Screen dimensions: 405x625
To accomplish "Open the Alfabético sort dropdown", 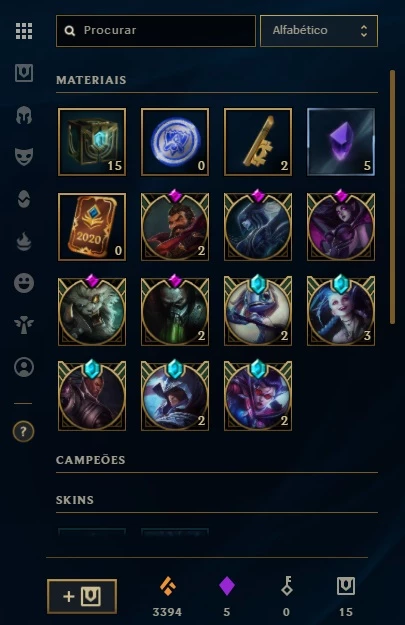I will click(x=319, y=31).
